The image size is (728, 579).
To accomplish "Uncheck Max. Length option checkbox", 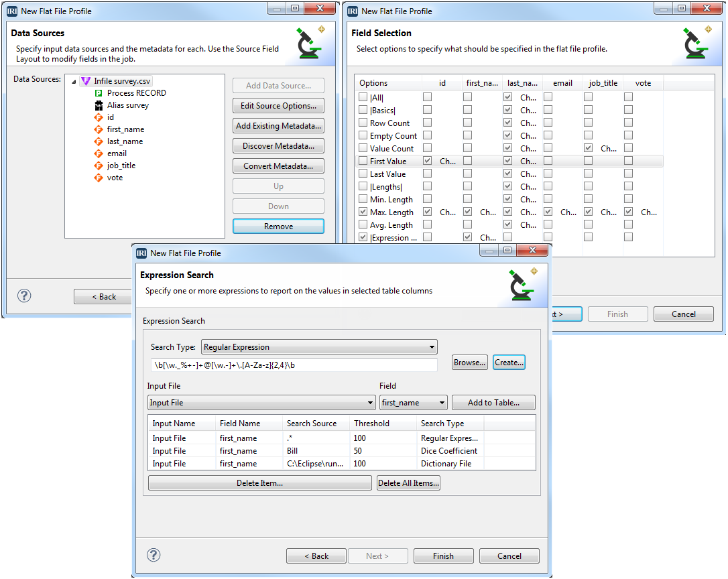I will [363, 212].
